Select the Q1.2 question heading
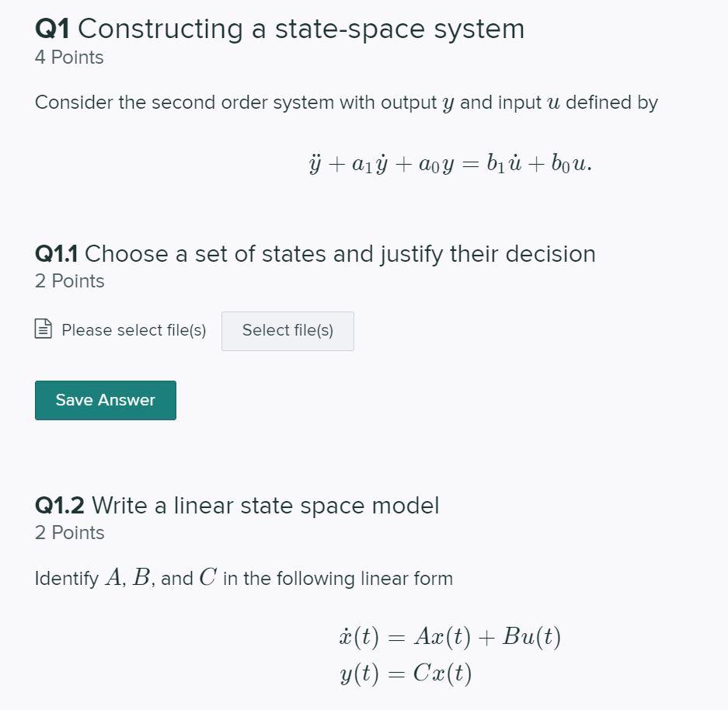 [x=237, y=506]
